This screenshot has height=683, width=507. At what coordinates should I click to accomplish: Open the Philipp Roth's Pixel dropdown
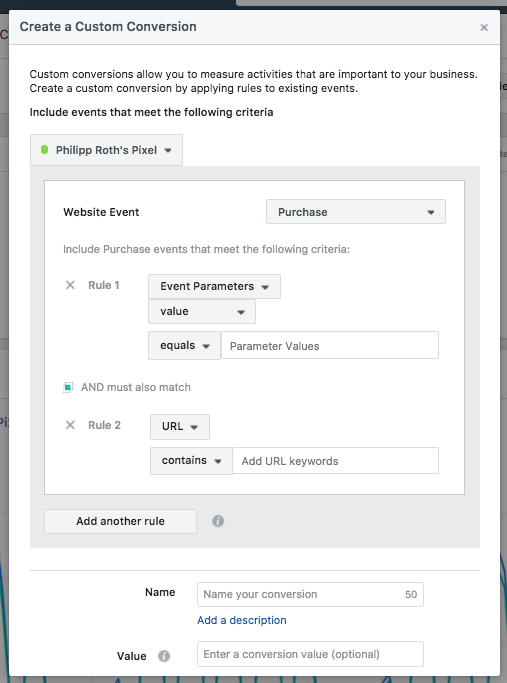(x=106, y=150)
